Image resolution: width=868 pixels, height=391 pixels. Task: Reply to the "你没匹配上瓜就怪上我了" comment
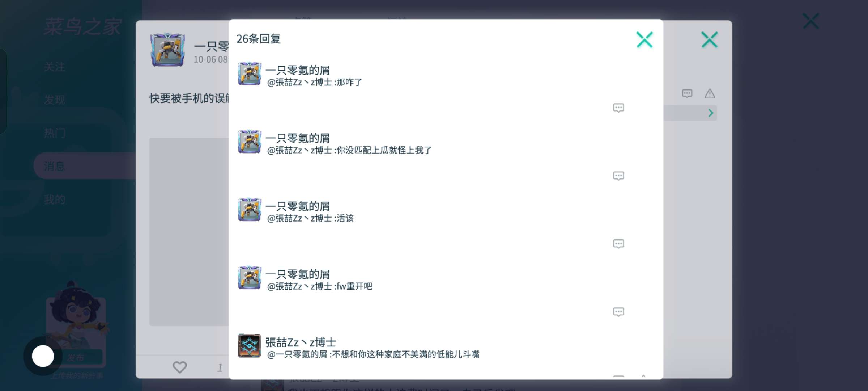[x=618, y=176]
